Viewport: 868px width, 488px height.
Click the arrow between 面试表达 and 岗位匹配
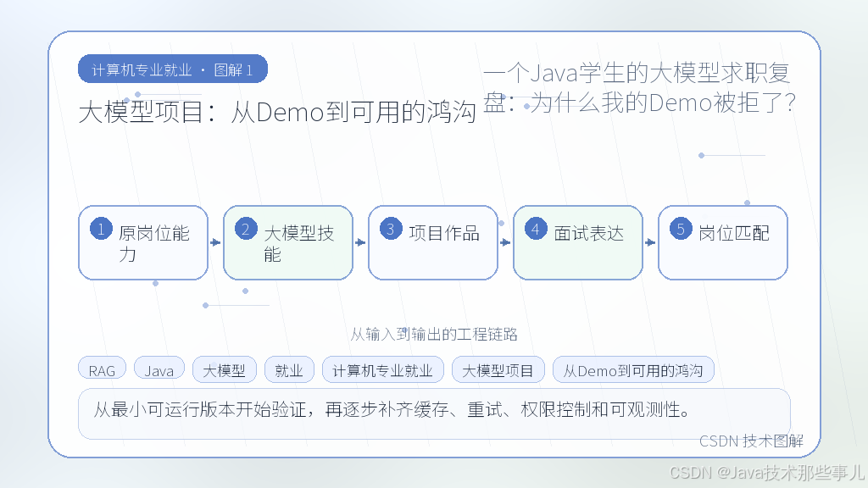650,242
